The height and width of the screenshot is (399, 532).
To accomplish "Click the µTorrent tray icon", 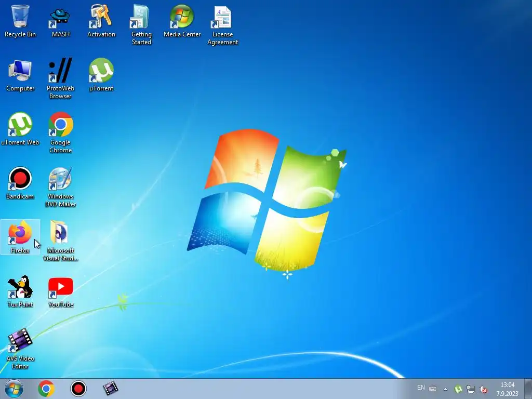I will tap(458, 389).
